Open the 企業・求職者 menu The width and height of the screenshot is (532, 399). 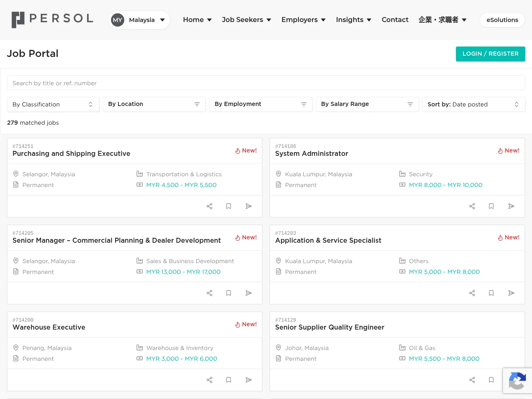[443, 20]
